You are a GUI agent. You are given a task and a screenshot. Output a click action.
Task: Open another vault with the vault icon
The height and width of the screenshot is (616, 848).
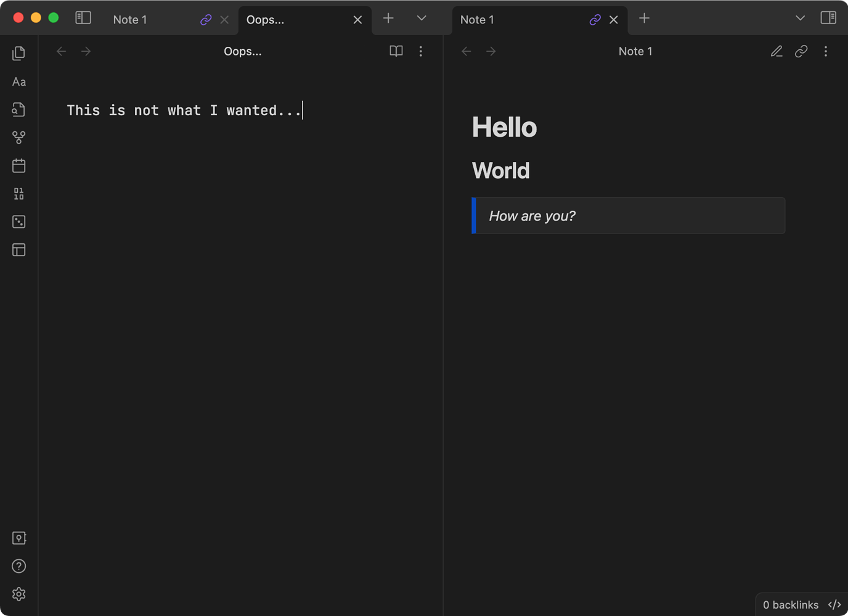(18, 538)
